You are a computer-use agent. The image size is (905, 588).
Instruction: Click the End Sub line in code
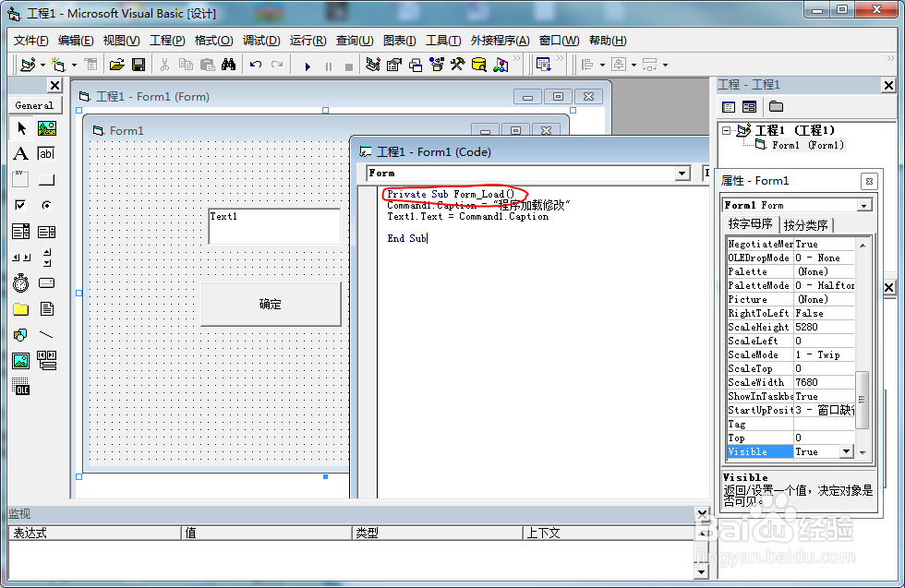[406, 238]
